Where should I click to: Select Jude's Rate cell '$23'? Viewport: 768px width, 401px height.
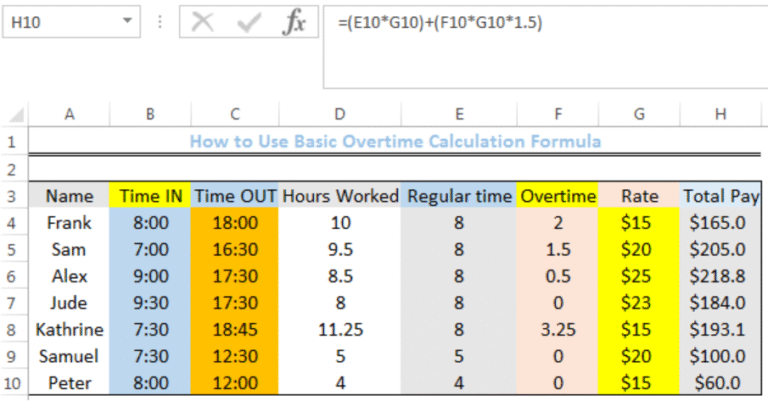coord(639,303)
